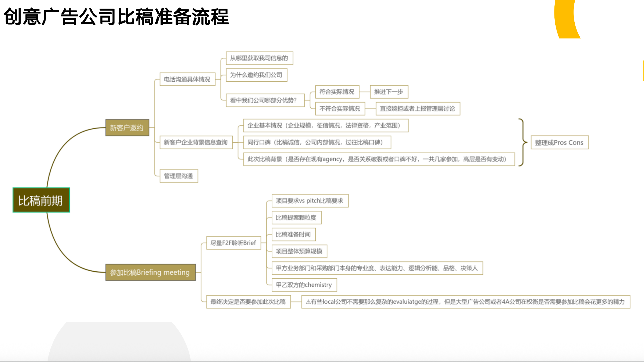Click the 最终决定是否要参加此次比稿 node
This screenshot has width=644, height=362.
pos(248,302)
